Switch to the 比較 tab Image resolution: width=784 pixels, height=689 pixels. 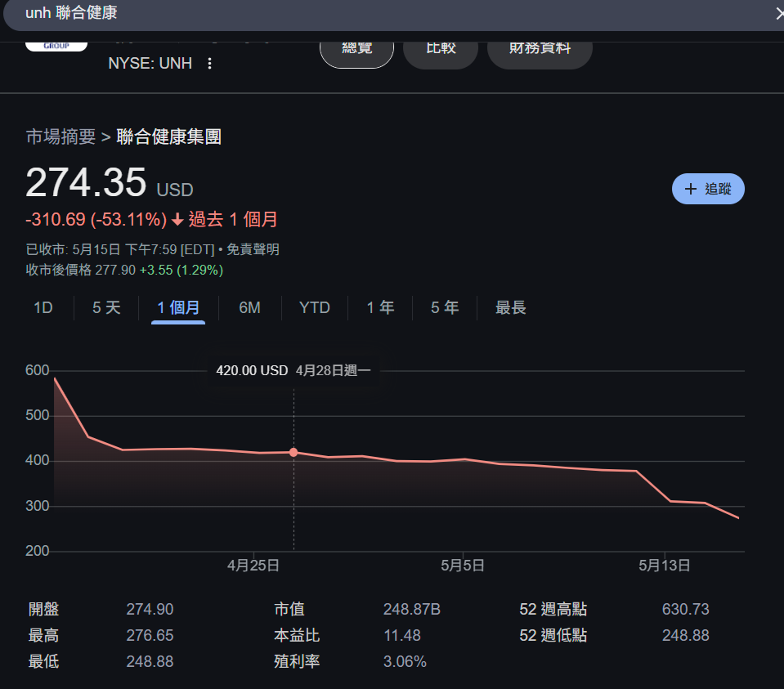pyautogui.click(x=440, y=47)
